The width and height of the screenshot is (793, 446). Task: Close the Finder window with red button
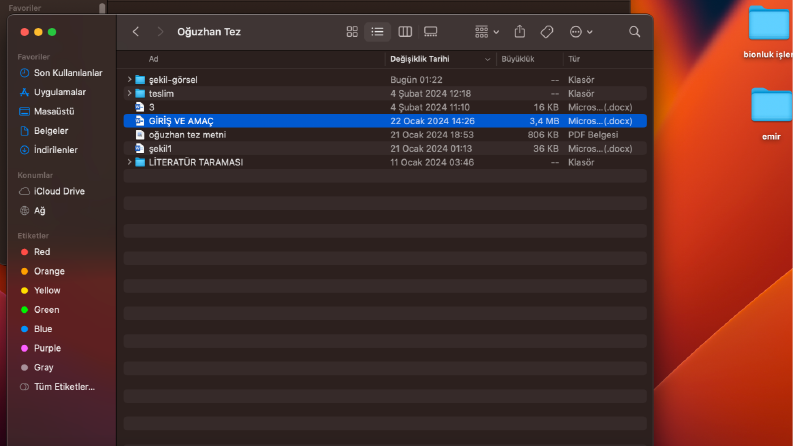pyautogui.click(x=24, y=32)
